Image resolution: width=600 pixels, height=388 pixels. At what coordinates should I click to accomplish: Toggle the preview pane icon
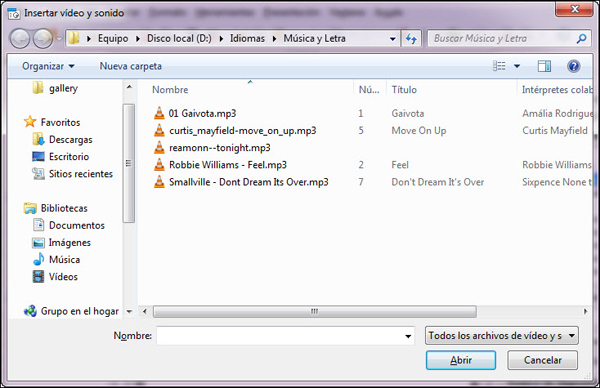pos(544,66)
